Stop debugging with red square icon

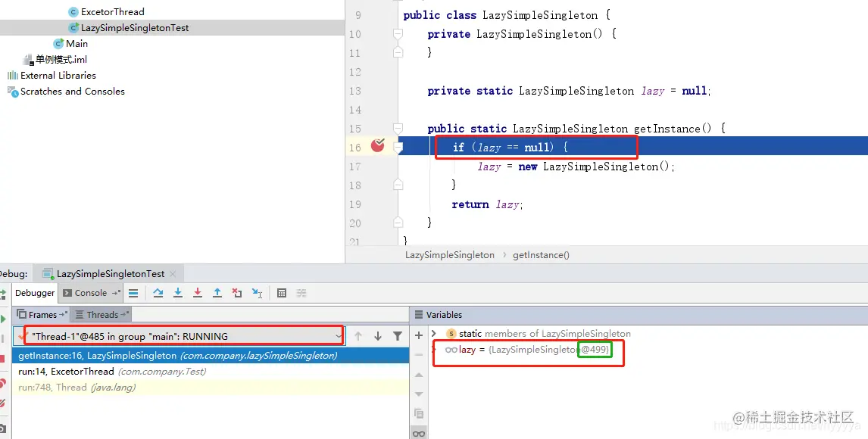pyautogui.click(x=2, y=360)
